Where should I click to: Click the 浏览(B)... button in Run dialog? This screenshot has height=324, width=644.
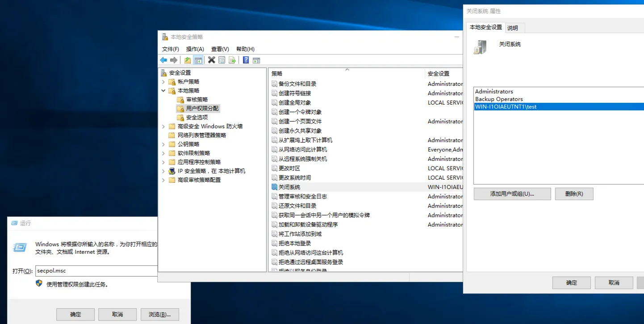(159, 314)
